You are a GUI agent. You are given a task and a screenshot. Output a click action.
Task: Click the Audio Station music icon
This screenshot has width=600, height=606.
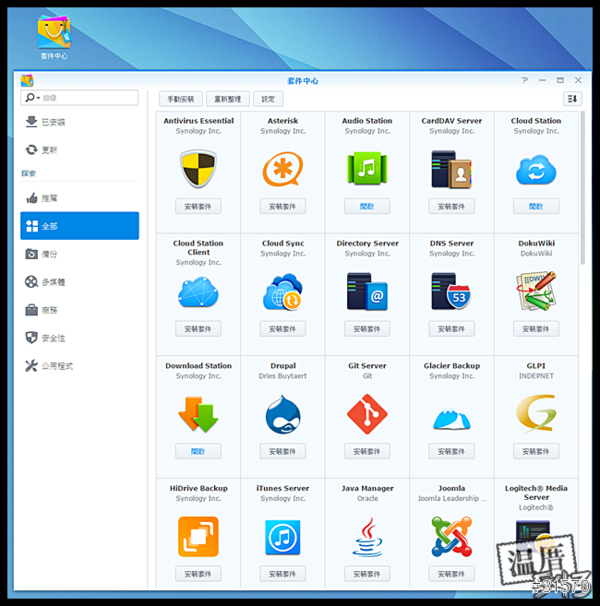(367, 169)
